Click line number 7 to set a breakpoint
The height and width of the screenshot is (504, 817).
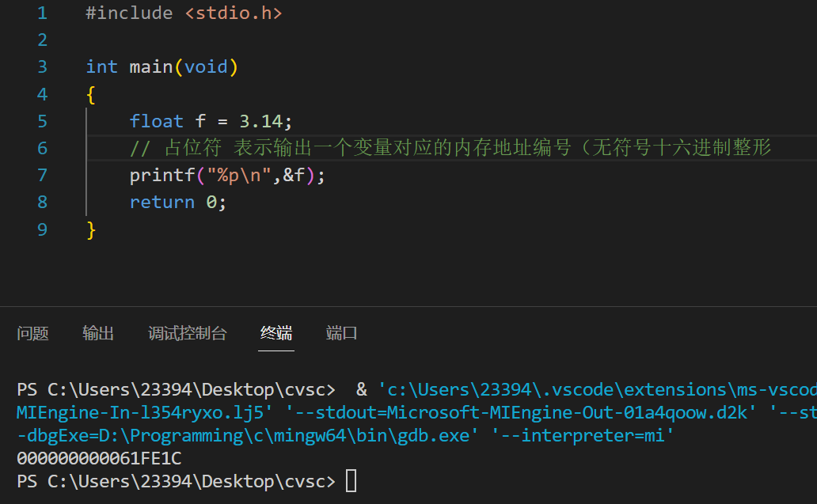pyautogui.click(x=42, y=175)
